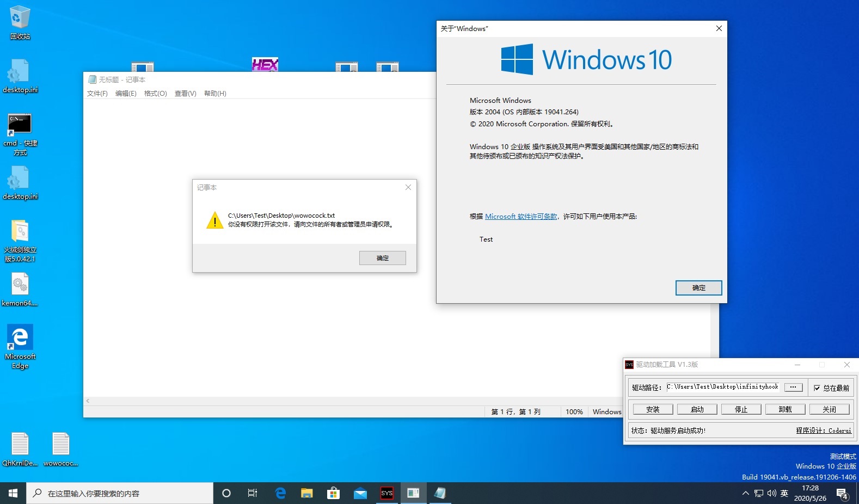Open the notification center icon
This screenshot has width=859, height=504.
(x=843, y=494)
